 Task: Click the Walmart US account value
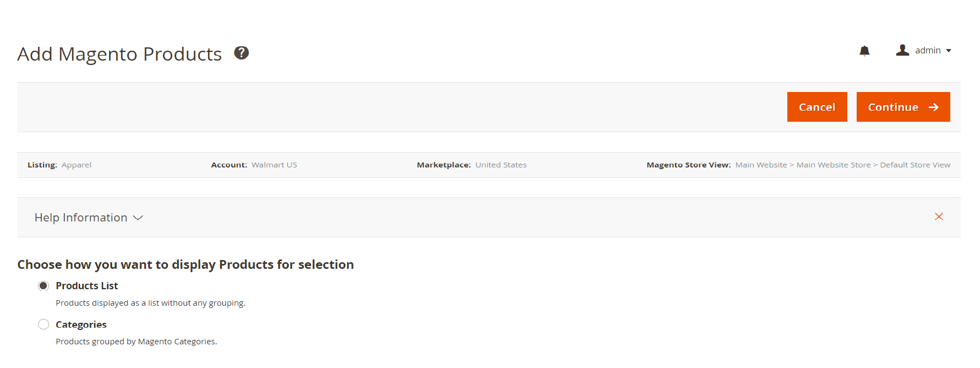coord(274,165)
